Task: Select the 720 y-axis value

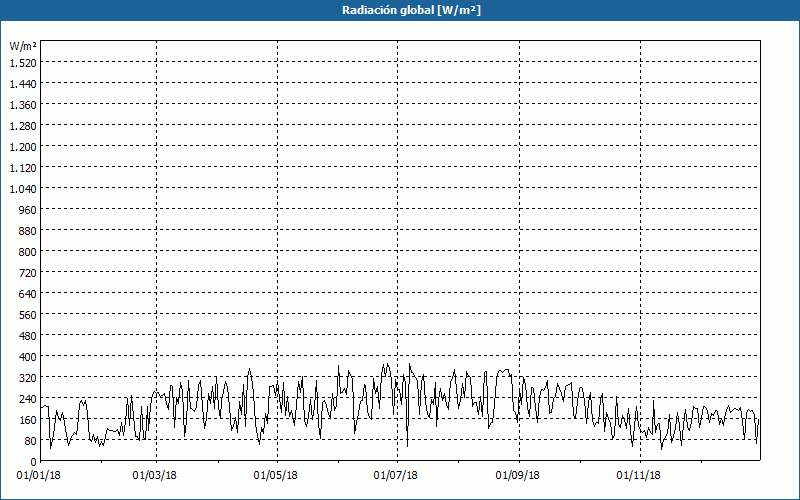Action: (29, 273)
